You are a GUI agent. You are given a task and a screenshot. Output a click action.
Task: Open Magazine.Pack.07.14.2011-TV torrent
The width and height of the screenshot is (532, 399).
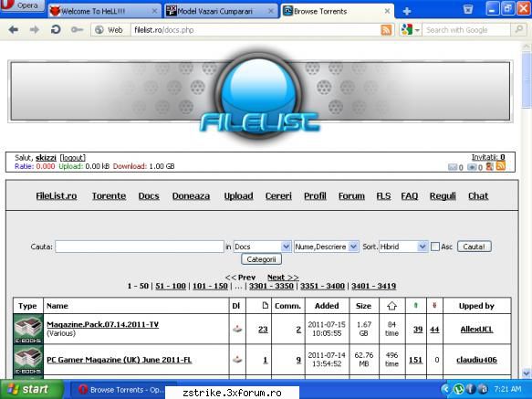click(x=102, y=324)
